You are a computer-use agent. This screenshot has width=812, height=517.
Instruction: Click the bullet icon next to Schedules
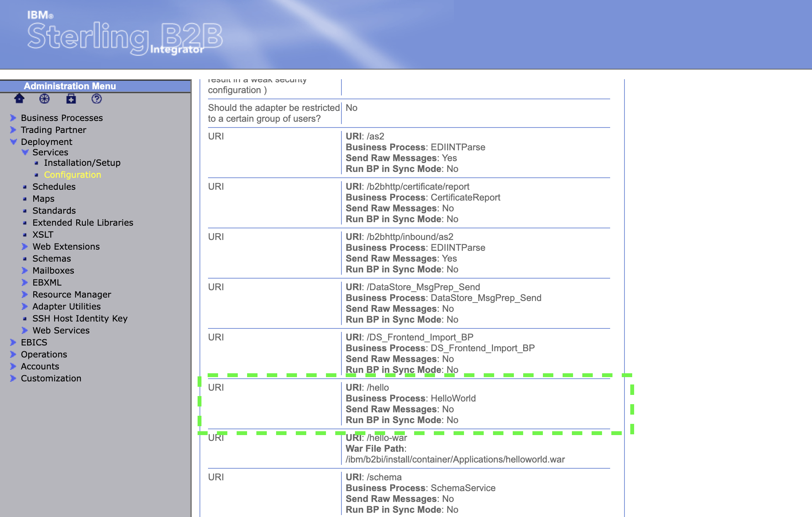point(25,187)
